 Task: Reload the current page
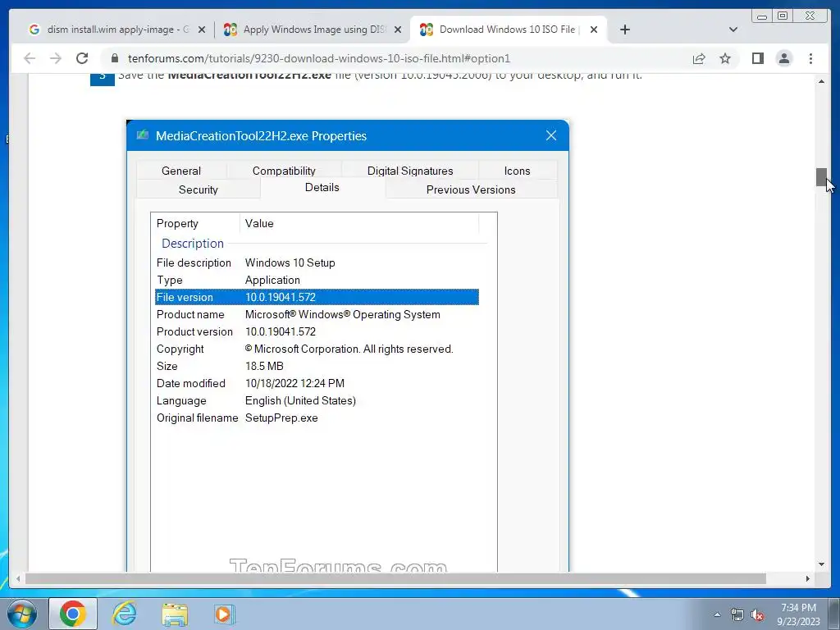tap(82, 58)
